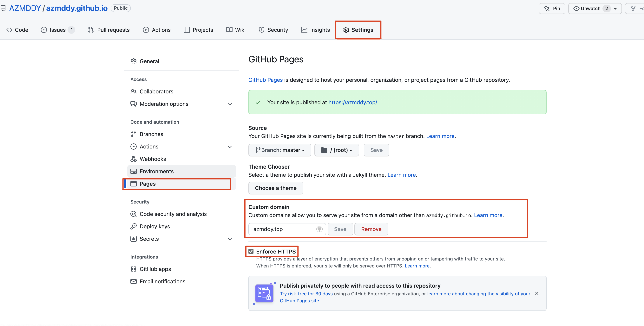The image size is (644, 326).
Task: Click the red Remove domain button
Action: coord(371,229)
